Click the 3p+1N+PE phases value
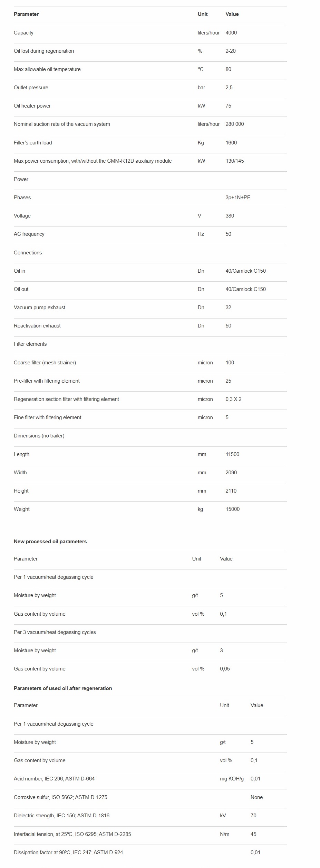 (238, 198)
